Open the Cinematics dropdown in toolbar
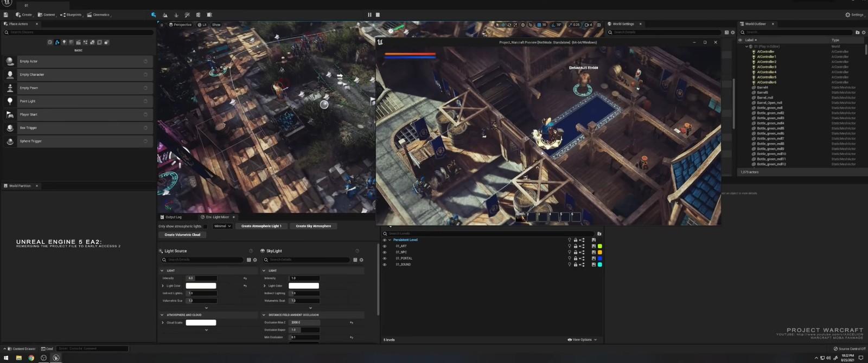Viewport: 868px width, 363px height. (99, 15)
